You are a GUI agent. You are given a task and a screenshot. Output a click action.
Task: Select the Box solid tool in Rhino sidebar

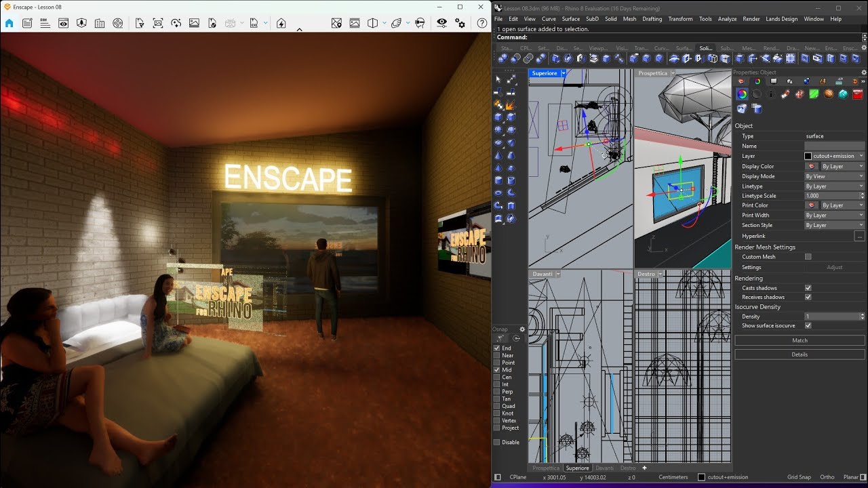click(498, 117)
